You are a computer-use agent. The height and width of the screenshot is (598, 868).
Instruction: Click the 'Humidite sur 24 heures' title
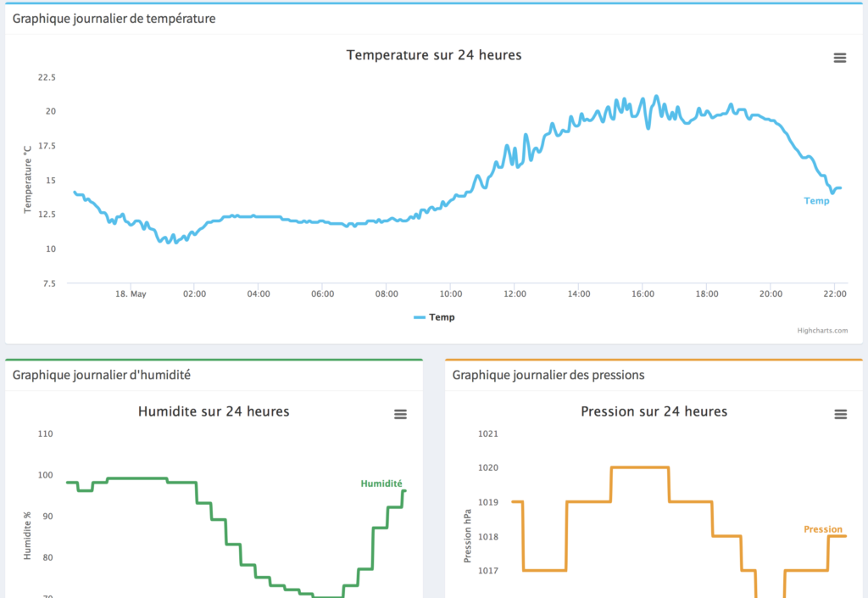coord(214,411)
